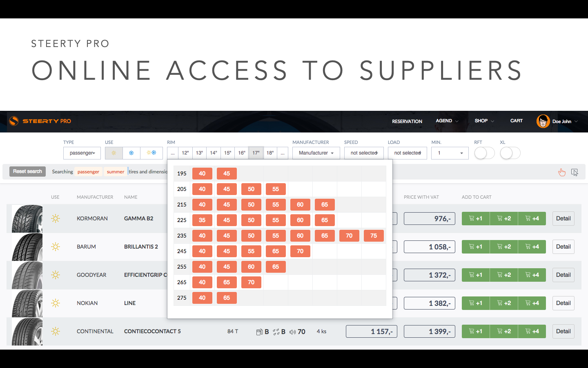The image size is (588, 368).
Task: Select the summer sun use icon
Action: (x=114, y=153)
